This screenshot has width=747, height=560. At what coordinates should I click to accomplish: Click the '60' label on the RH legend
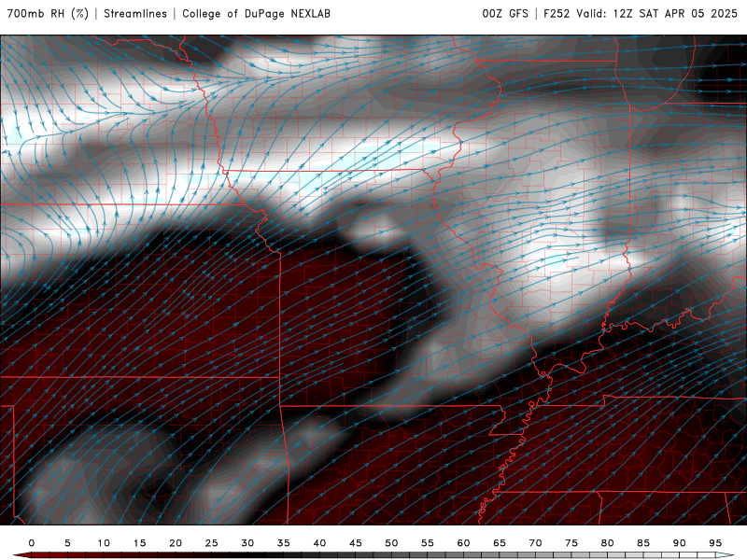[x=463, y=543]
